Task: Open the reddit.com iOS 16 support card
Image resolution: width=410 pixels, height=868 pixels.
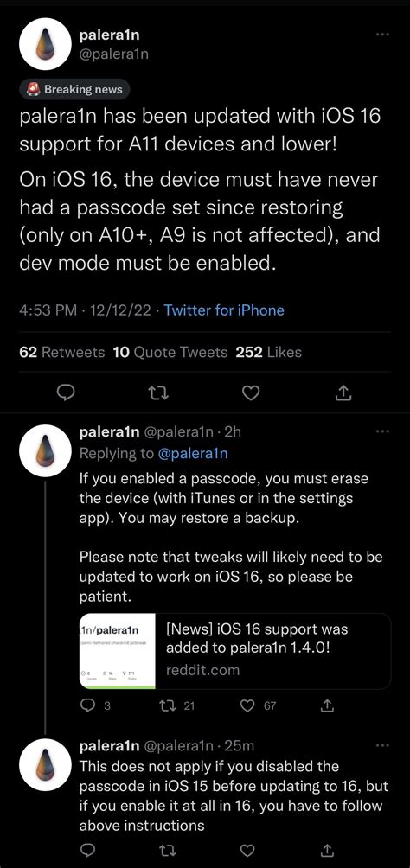Action: tap(235, 651)
